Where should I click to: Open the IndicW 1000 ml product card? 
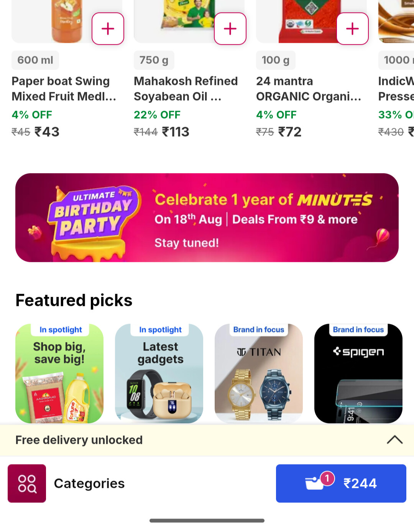tap(396, 69)
